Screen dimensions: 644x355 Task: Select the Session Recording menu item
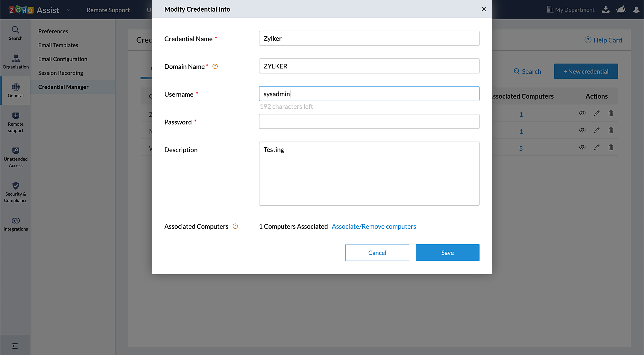pyautogui.click(x=61, y=73)
